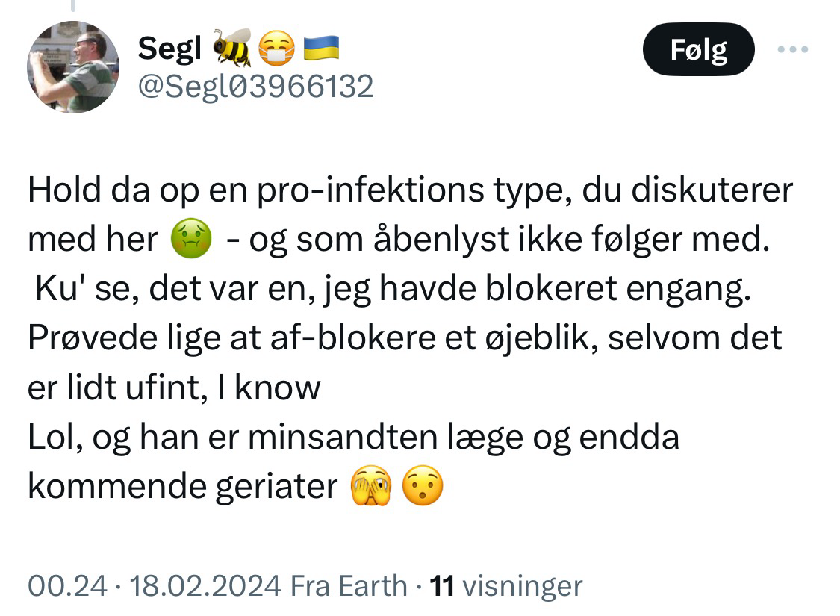Click the phrase I know in tweet
The width and height of the screenshot is (840, 616).
coord(268,388)
